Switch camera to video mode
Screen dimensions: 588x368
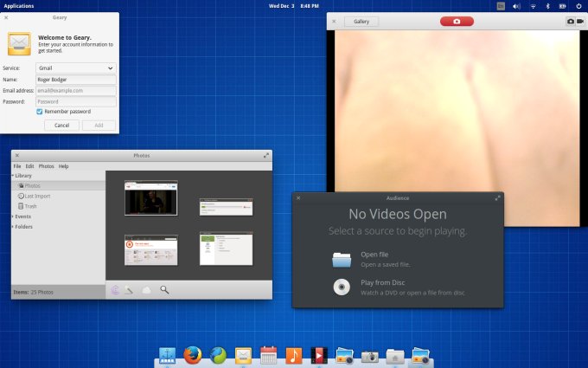[x=578, y=21]
